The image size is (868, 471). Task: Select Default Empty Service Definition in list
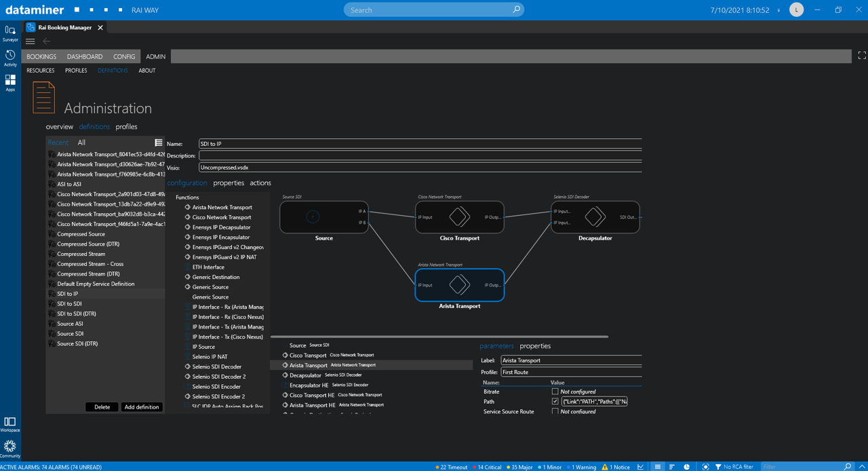coord(96,284)
